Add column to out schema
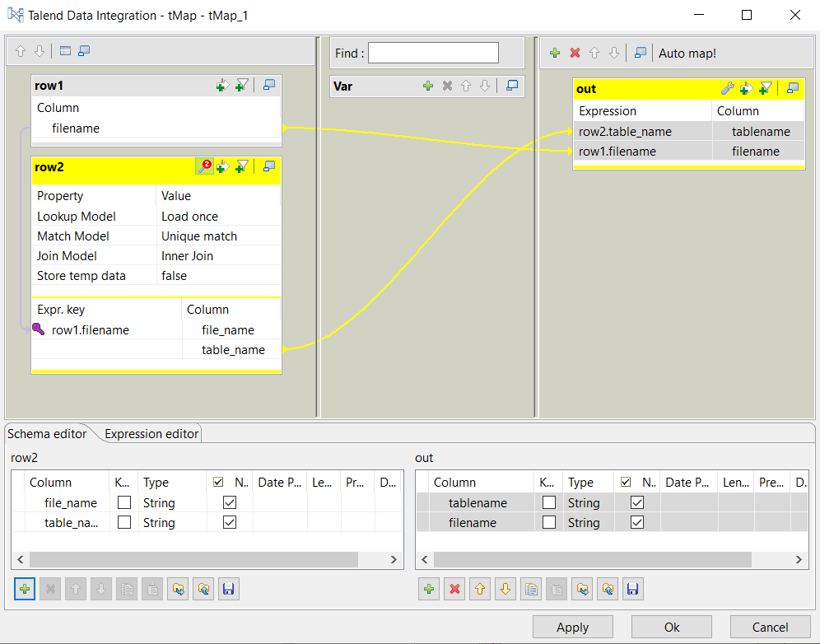 click(x=428, y=589)
